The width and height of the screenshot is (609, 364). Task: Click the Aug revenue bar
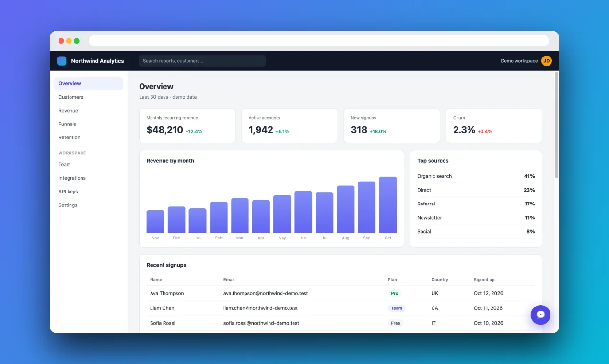345,209
